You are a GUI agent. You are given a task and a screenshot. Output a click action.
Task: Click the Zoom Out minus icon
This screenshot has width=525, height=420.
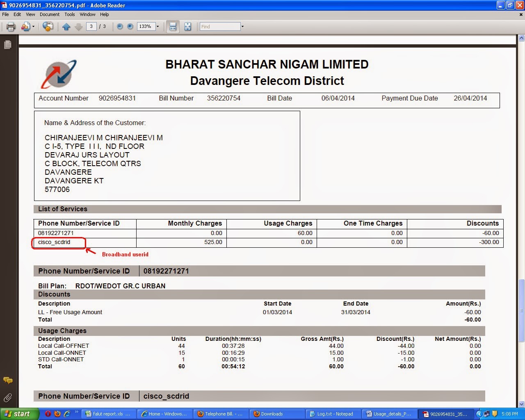119,26
